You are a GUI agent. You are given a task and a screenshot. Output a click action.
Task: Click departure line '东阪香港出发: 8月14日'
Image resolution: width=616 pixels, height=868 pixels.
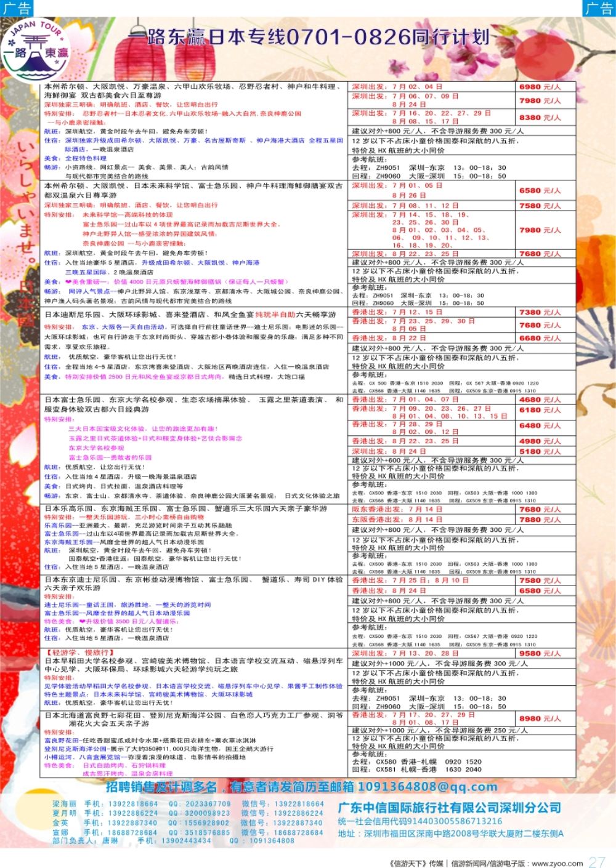coord(397,520)
